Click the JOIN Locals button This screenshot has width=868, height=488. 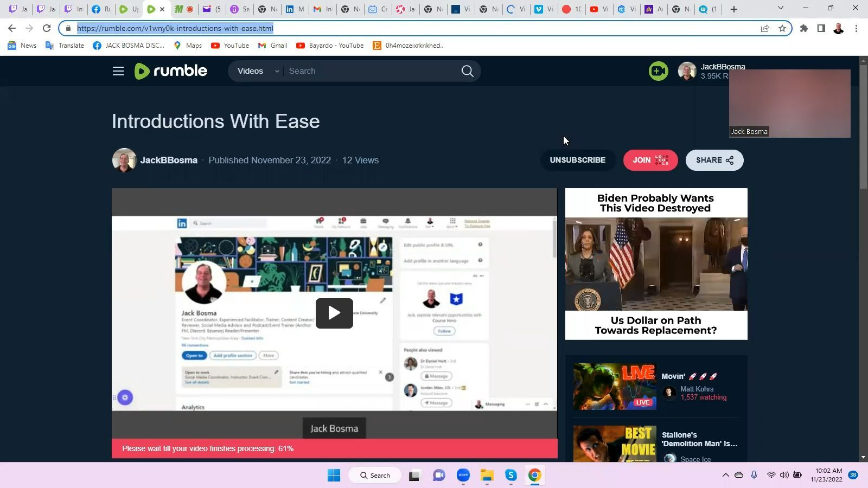tap(650, 160)
